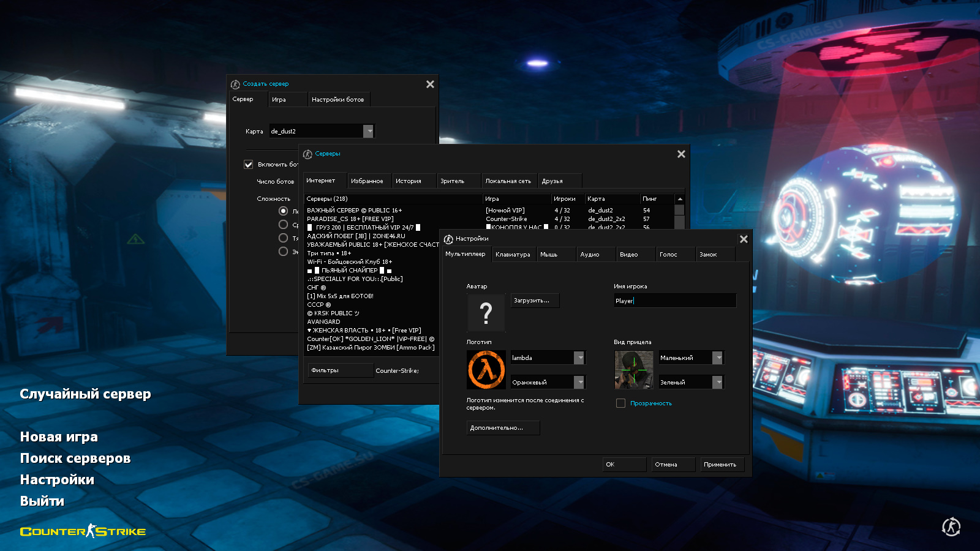This screenshot has height=551, width=980.
Task: Open the lambda logo dropdown
Action: click(x=579, y=358)
